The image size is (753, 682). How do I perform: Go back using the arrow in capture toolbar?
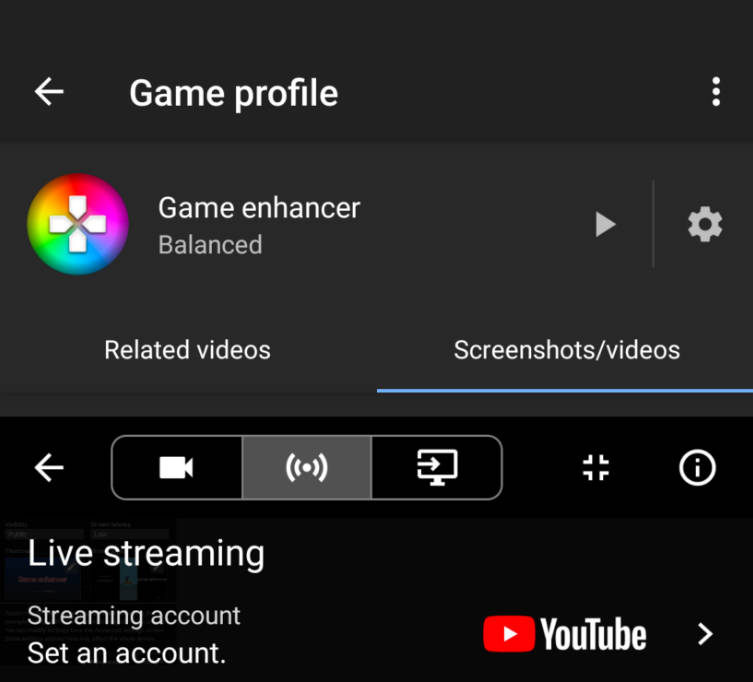click(49, 467)
